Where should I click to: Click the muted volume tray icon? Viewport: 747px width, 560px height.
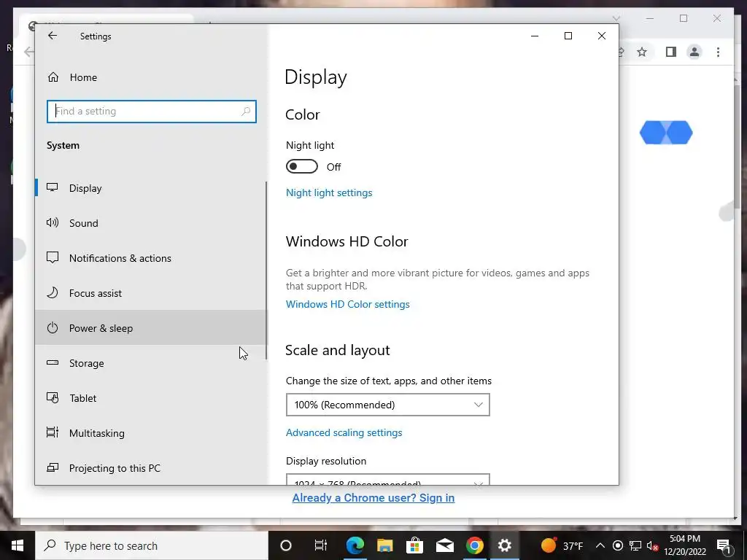[x=652, y=545]
